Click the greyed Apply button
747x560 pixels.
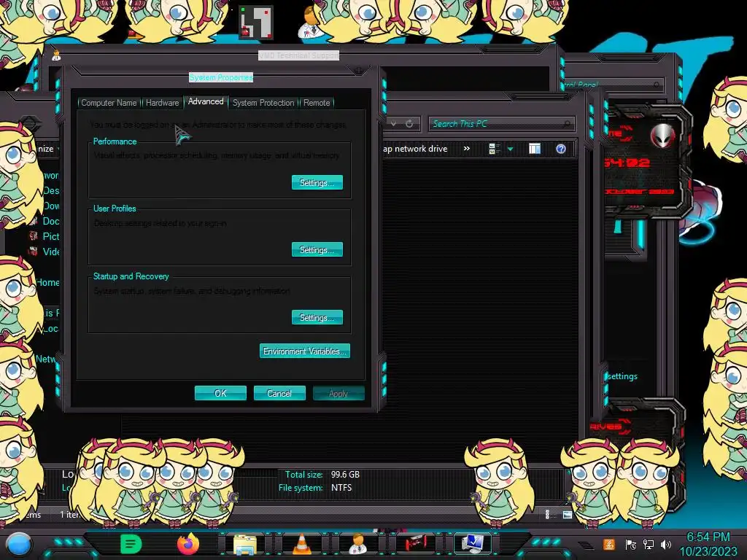pos(338,393)
